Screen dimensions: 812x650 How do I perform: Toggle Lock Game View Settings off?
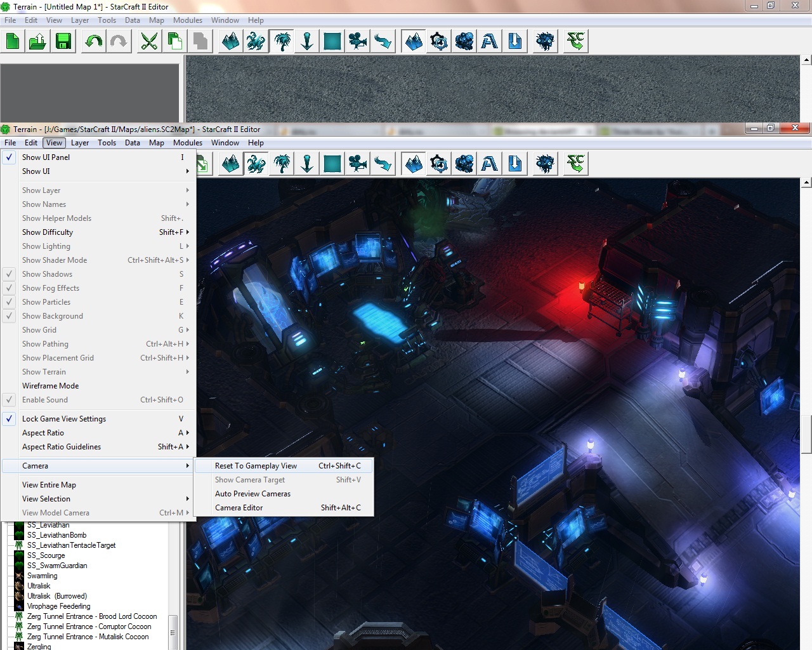click(63, 419)
